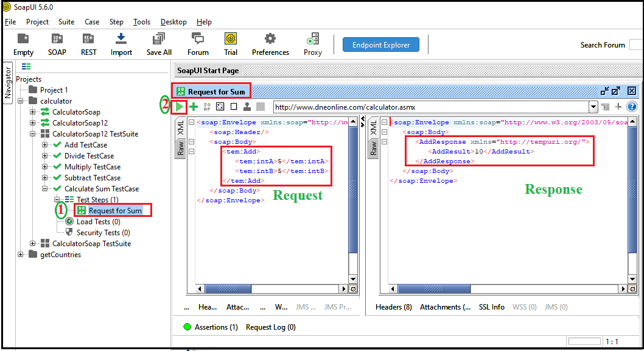Expand the getCountries project node

[21, 254]
